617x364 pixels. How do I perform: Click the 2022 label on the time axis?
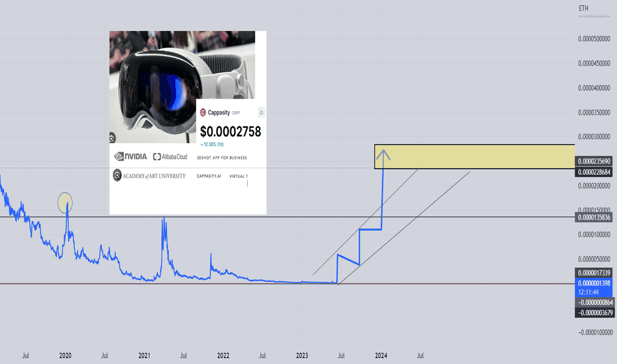(x=223, y=356)
